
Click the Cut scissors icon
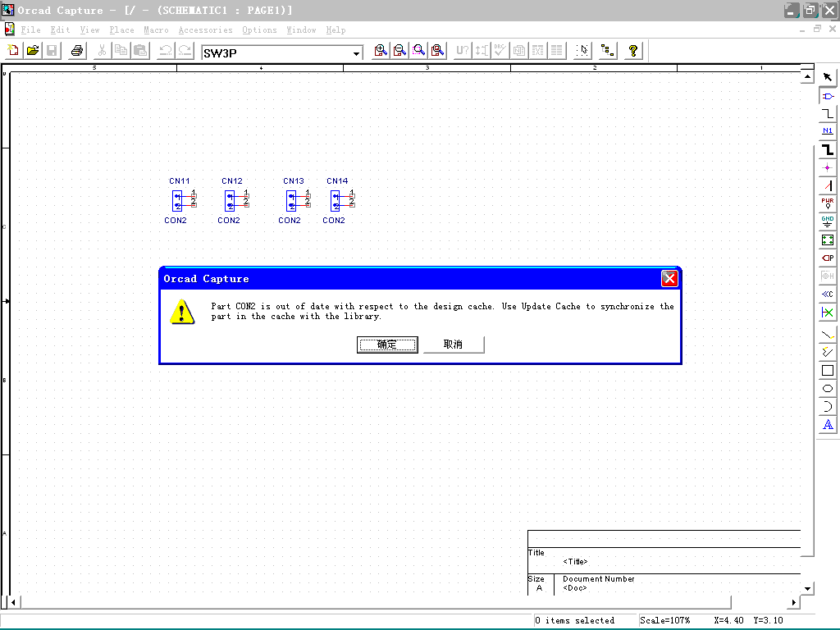coord(102,51)
